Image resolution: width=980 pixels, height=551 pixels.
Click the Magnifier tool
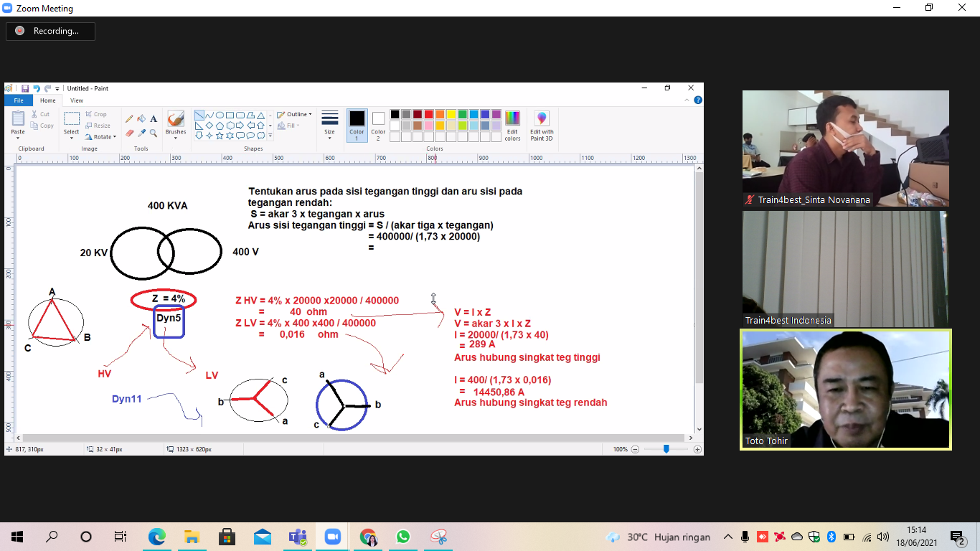coord(154,133)
